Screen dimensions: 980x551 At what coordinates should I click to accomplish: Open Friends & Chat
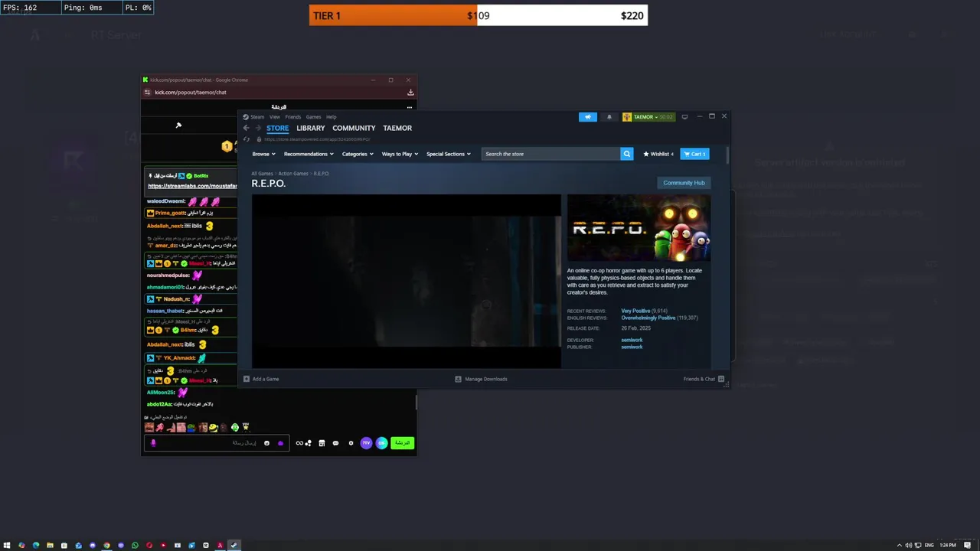704,379
